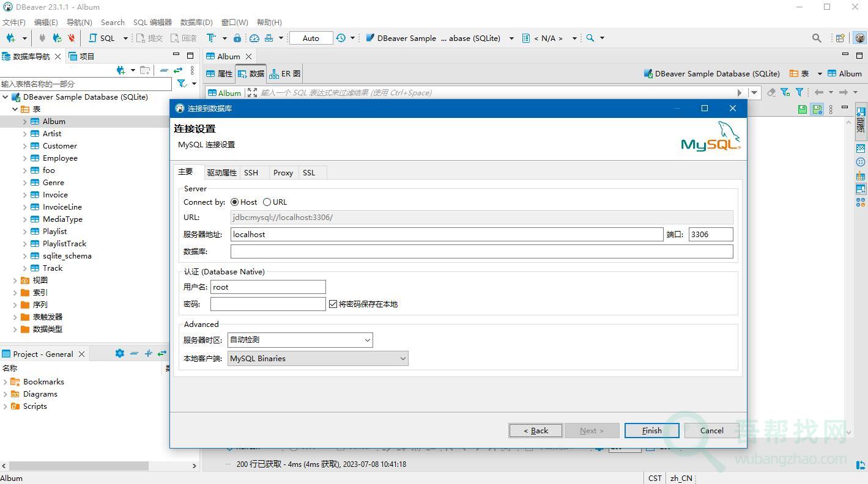Click the database name field

[481, 251]
